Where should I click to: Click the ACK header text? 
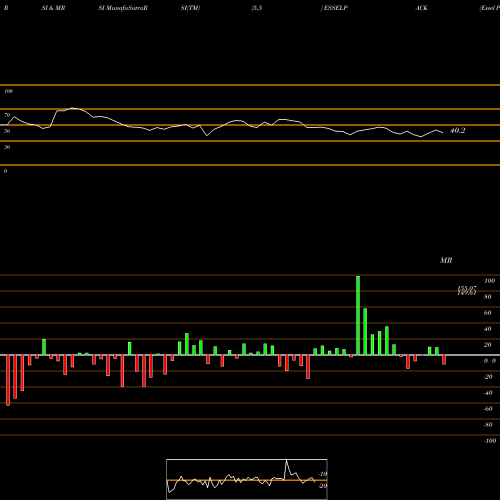click(421, 8)
